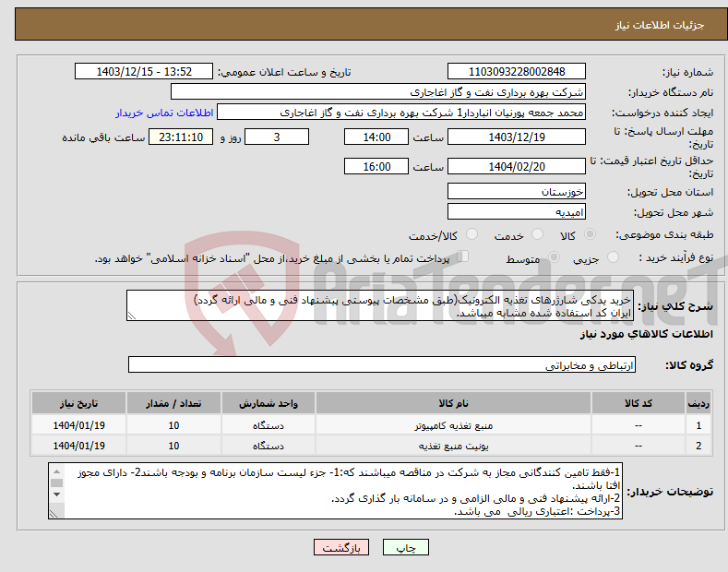The height and width of the screenshot is (572, 728).
Task: Click the price validity date 1404/02/20 field
Action: [517, 166]
